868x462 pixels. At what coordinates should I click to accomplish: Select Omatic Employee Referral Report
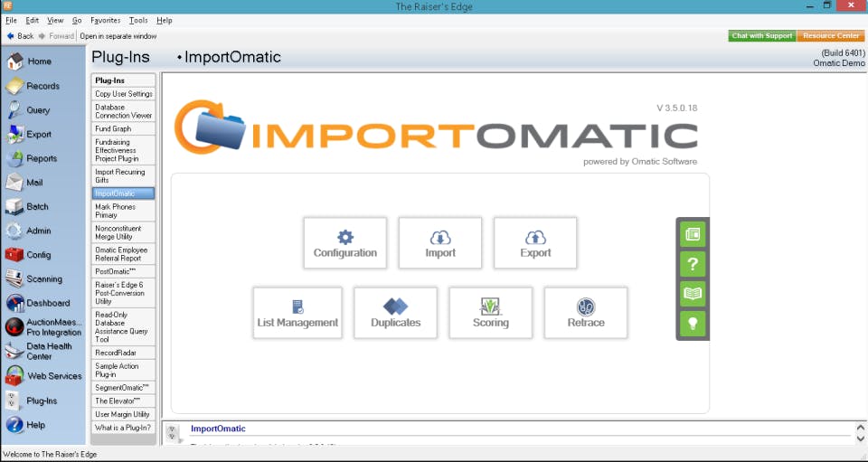pyautogui.click(x=124, y=254)
